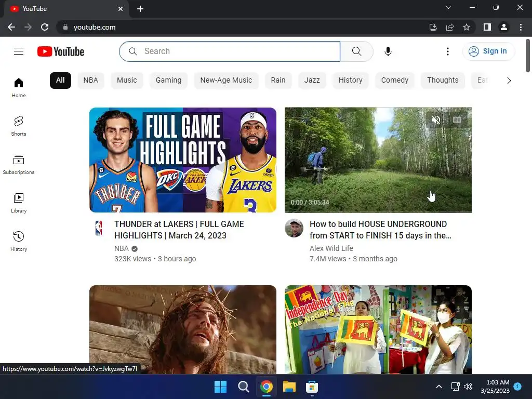This screenshot has height=399, width=532.
Task: Close the YouTube tab
Action: pos(121,9)
